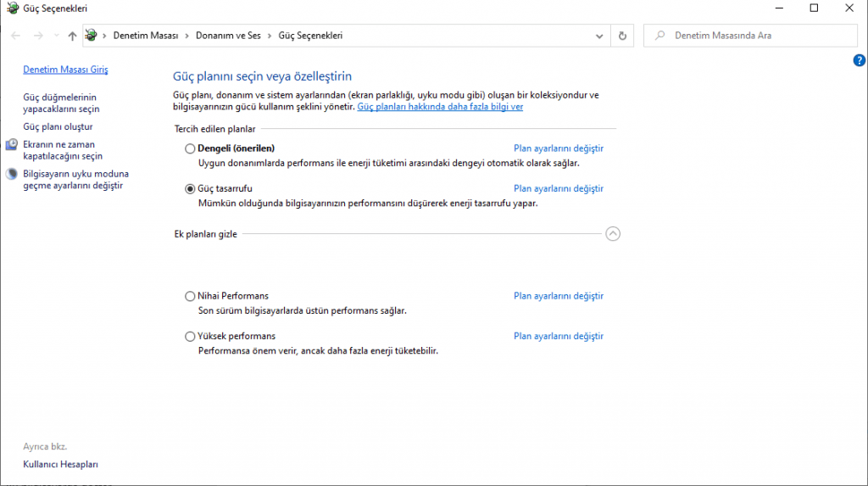
Task: Refresh the Güç Seçenekleri page
Action: 622,36
